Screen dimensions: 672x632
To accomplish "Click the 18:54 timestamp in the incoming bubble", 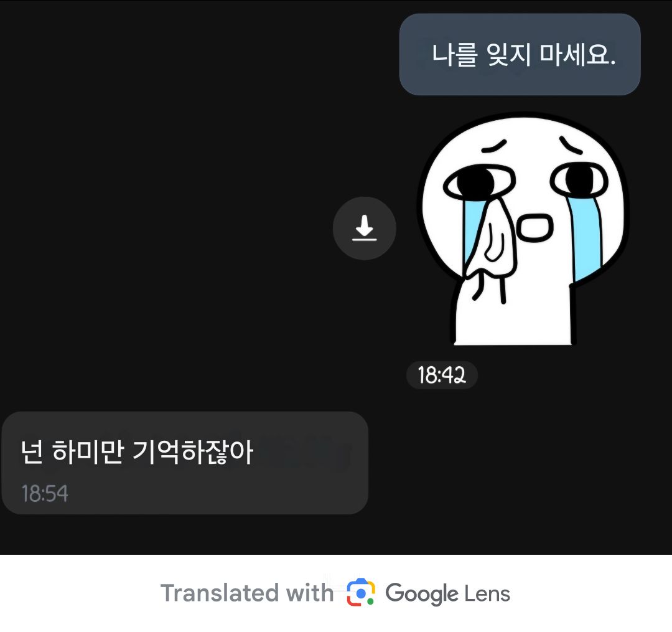I will (45, 494).
